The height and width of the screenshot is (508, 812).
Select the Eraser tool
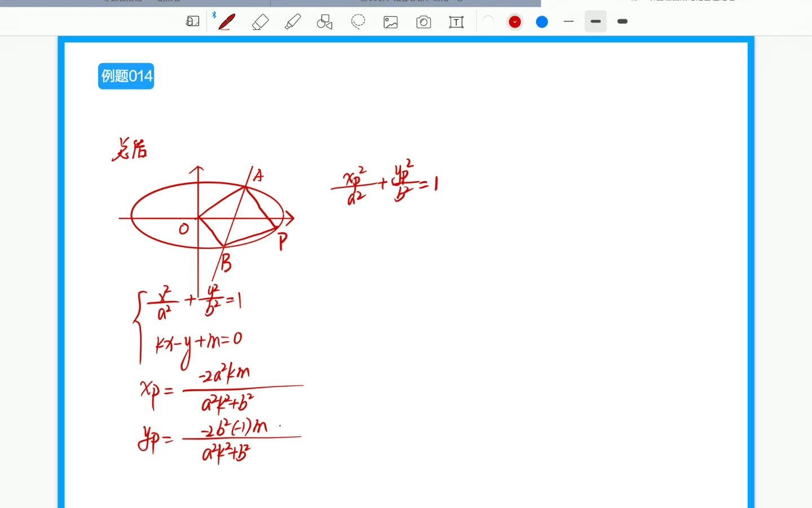[260, 21]
